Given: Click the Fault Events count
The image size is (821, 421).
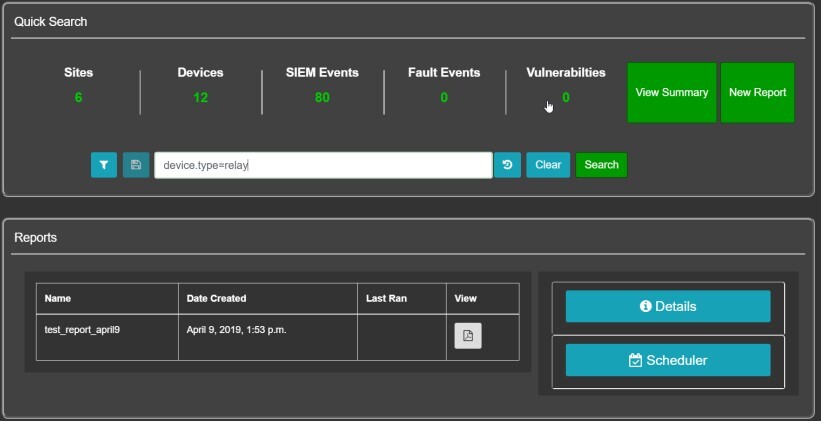Looking at the screenshot, I should [444, 97].
